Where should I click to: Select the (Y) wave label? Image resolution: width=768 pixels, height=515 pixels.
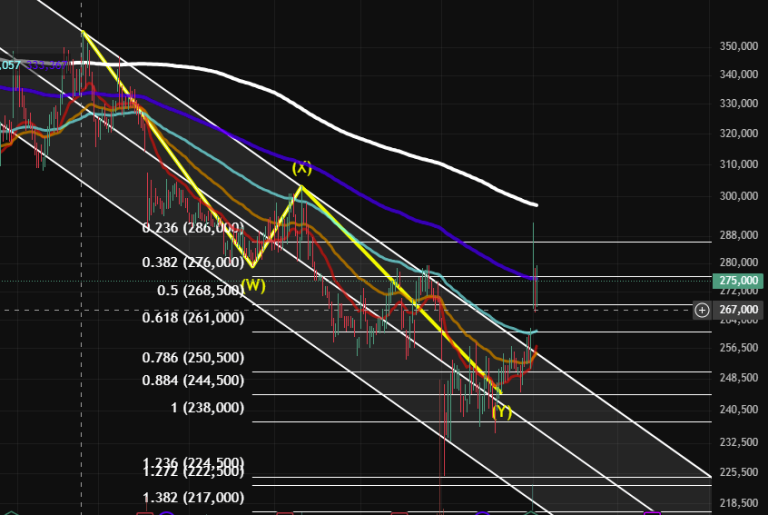coord(502,412)
